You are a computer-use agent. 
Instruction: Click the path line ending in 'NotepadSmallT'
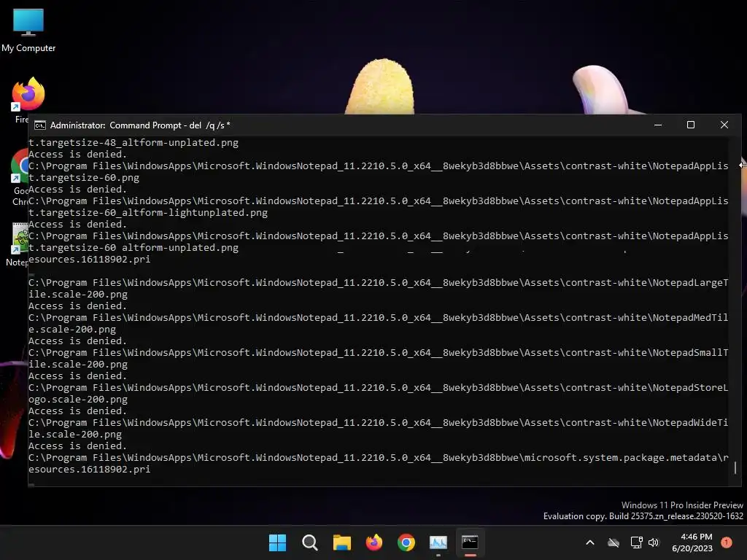(379, 352)
